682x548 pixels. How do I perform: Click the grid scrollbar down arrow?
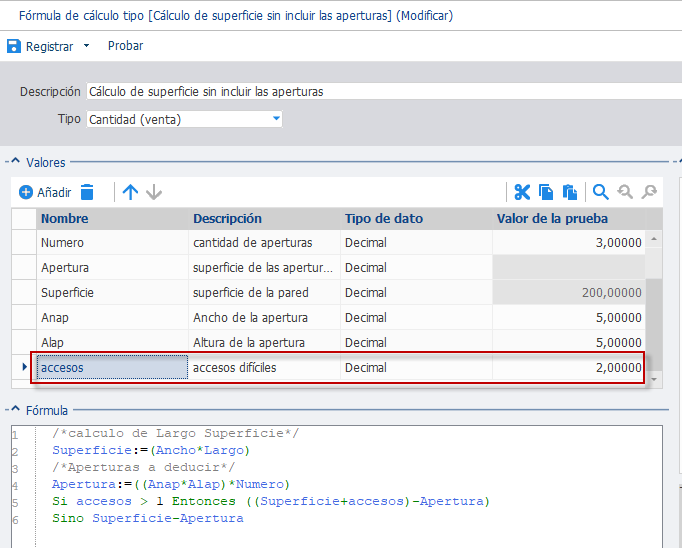click(654, 379)
